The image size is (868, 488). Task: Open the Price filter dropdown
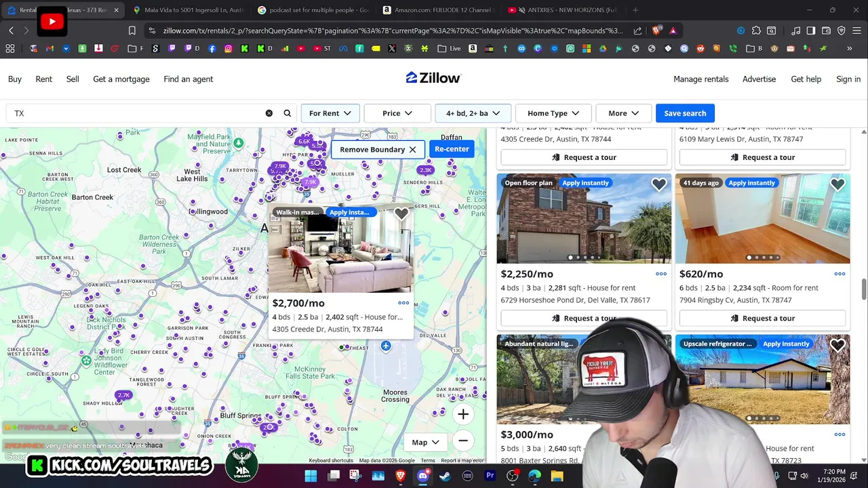pyautogui.click(x=397, y=113)
